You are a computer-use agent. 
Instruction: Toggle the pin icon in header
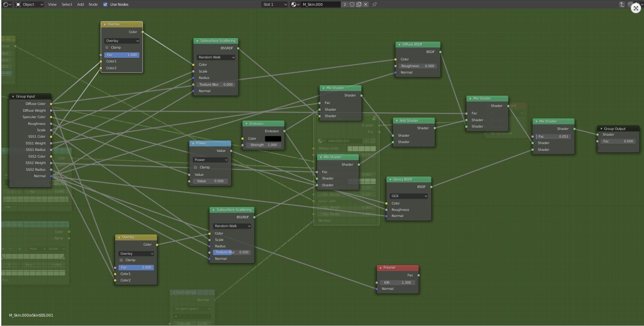pyautogui.click(x=374, y=4)
